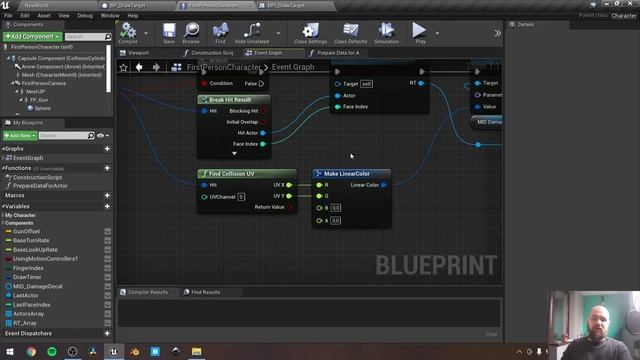Select the EventGraph item under Graphs
Image resolution: width=640 pixels, height=360 pixels.
tap(28, 158)
